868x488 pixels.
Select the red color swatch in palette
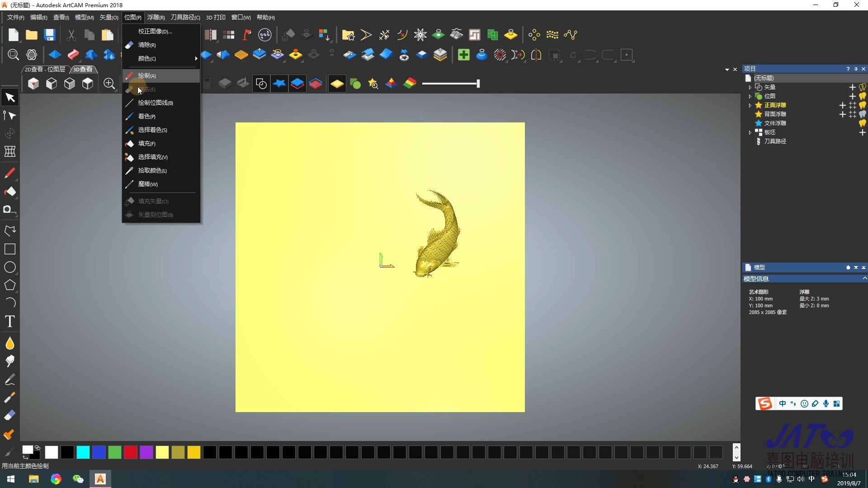coord(131,452)
